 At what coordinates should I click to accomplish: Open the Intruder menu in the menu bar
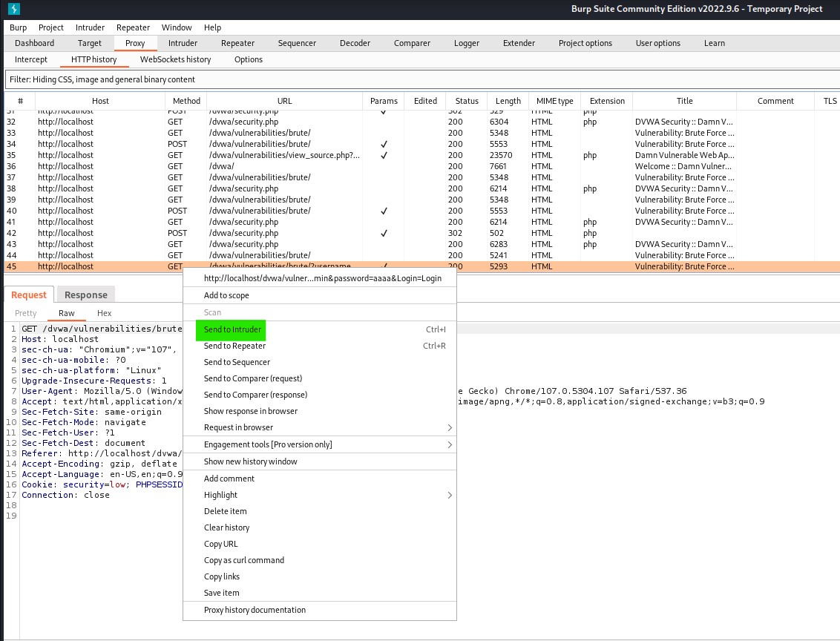tap(90, 27)
